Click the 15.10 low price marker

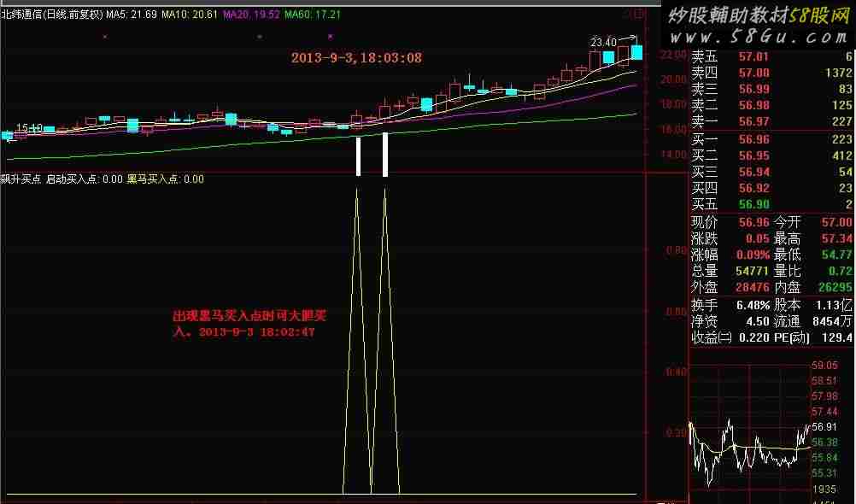30,128
